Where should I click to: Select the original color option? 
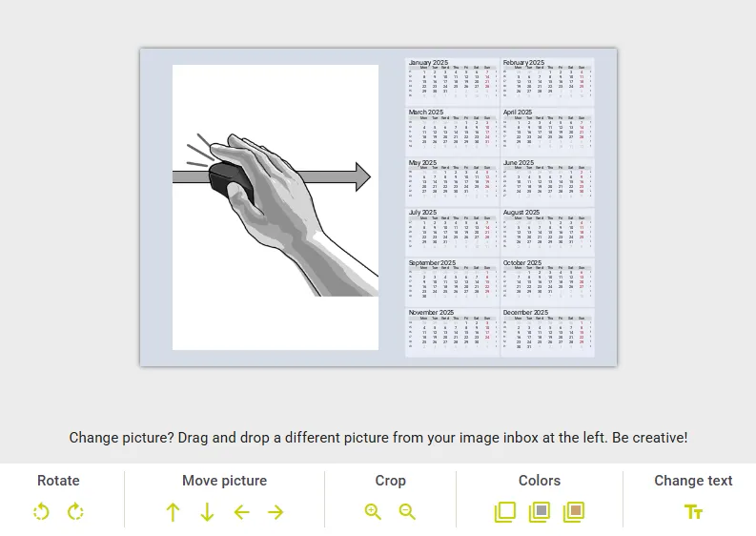[x=505, y=512]
